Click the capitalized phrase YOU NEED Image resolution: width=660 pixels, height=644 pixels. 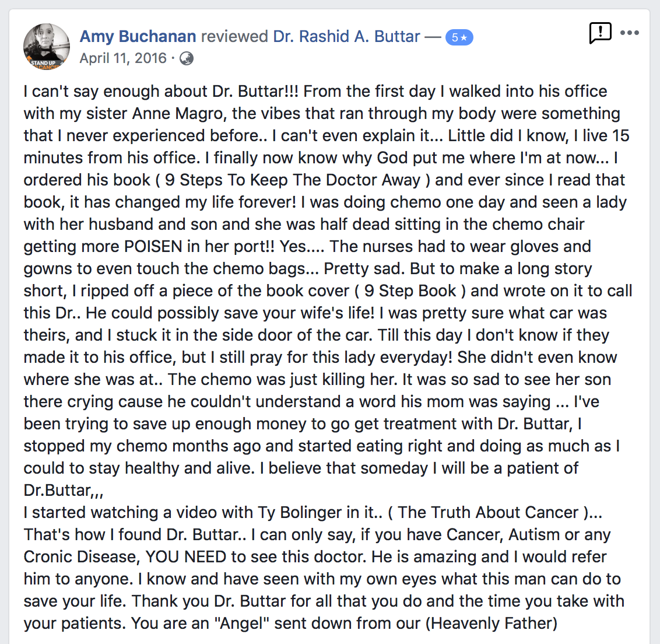186,557
